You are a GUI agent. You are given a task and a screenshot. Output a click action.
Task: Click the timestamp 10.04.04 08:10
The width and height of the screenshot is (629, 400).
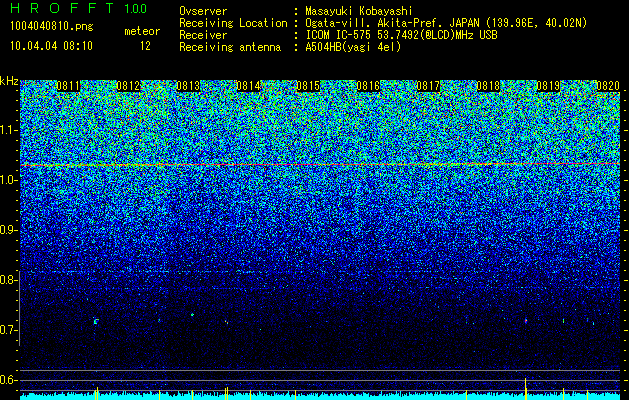[x=51, y=46]
